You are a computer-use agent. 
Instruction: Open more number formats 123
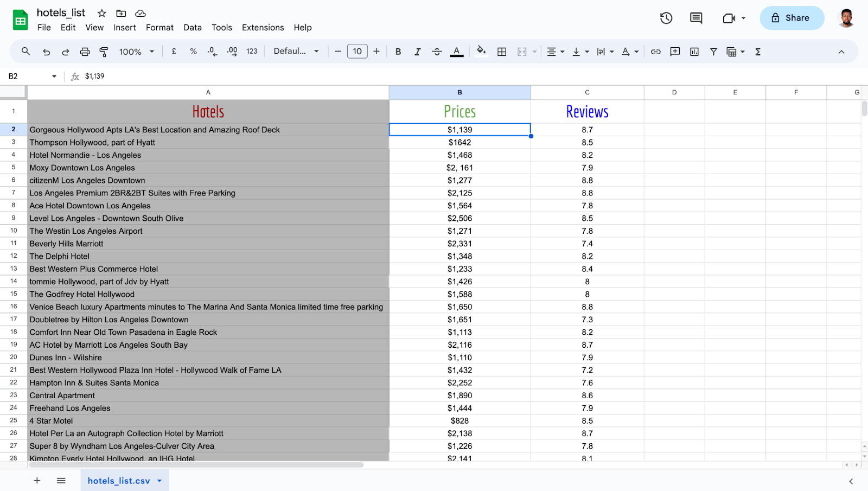point(252,52)
